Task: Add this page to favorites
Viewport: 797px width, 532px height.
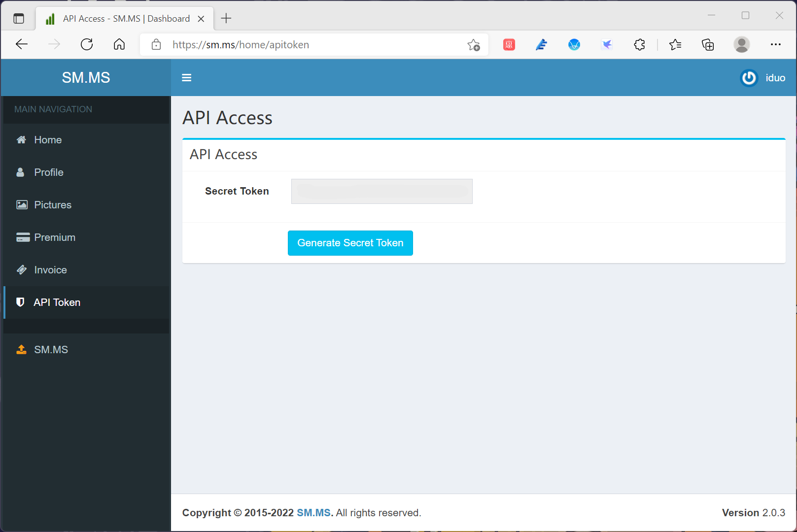Action: [474, 45]
